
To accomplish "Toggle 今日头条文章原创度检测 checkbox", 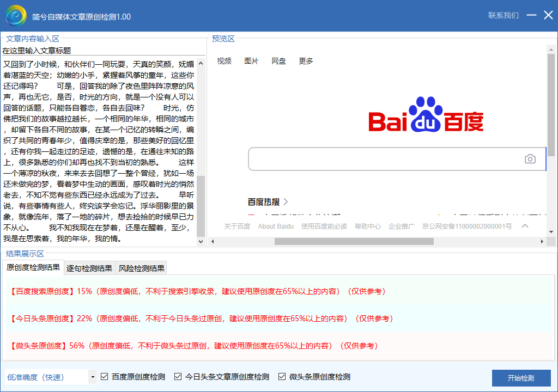I will pos(178,376).
